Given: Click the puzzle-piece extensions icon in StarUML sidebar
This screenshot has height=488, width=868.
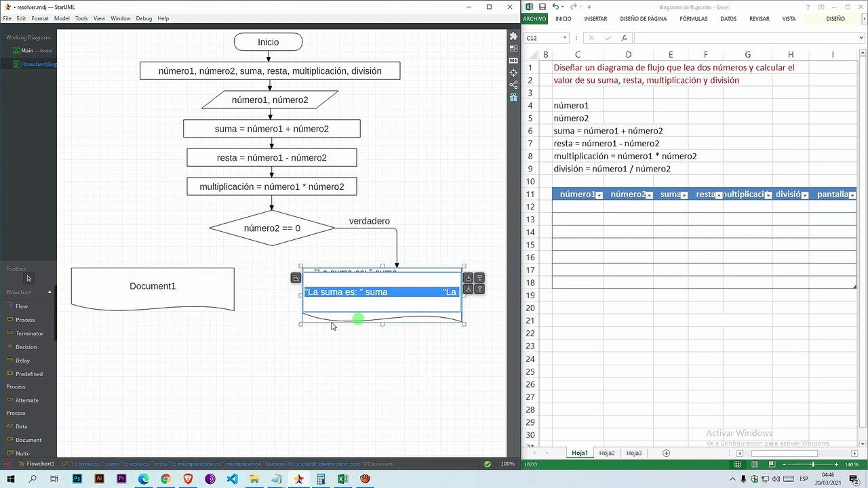Looking at the screenshot, I should click(513, 36).
